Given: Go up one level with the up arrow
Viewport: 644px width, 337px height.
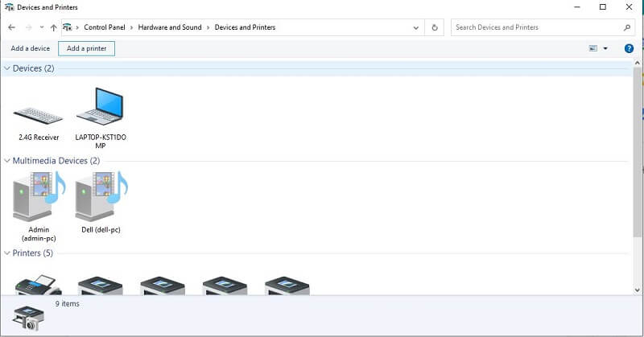Looking at the screenshot, I should [x=53, y=27].
